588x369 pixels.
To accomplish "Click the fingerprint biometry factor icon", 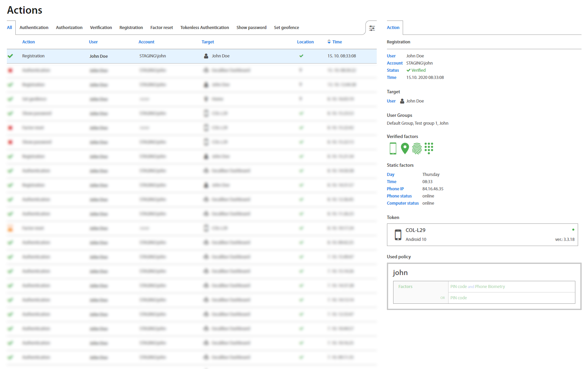I will [417, 149].
